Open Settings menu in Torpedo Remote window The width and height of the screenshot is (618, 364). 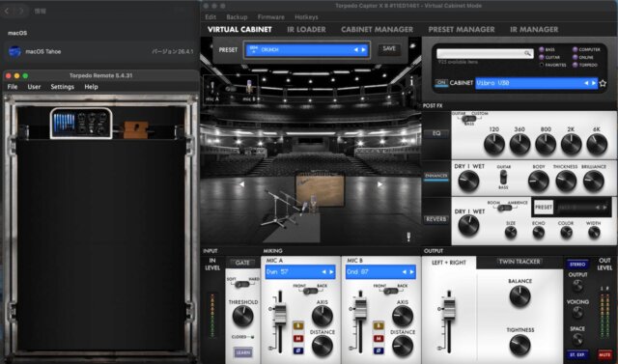click(62, 87)
